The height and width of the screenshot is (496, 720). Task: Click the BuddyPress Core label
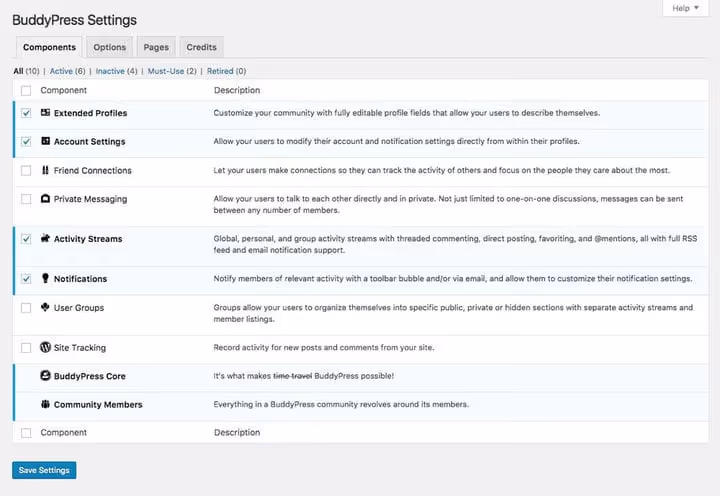pos(90,376)
